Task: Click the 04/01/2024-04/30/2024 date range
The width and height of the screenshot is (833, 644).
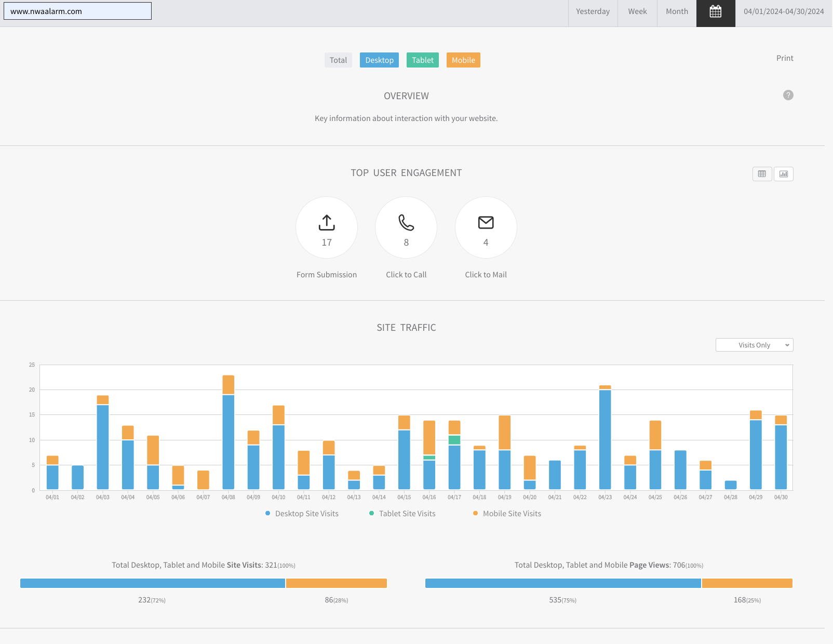Action: [x=784, y=11]
